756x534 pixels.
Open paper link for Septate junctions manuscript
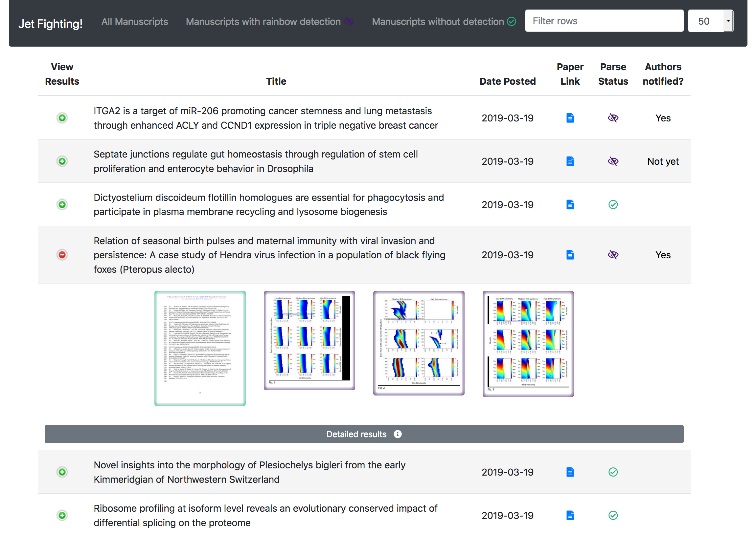point(570,161)
